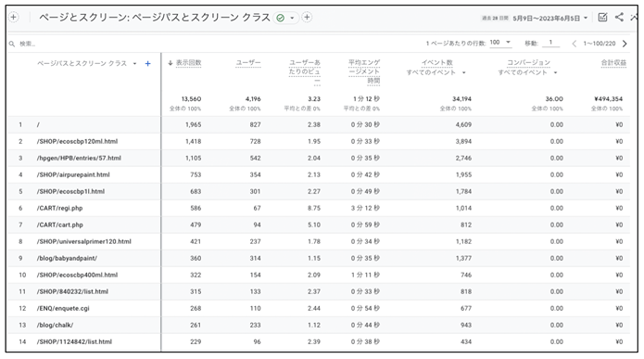Open the rows per page dropdown showing 100
The height and width of the screenshot is (359, 644).
[x=499, y=43]
